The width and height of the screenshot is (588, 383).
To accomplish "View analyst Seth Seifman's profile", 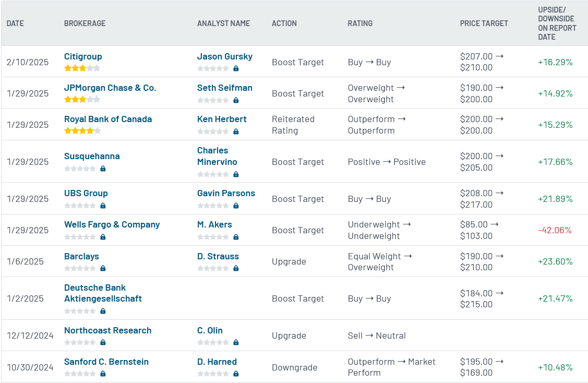I will pyautogui.click(x=225, y=88).
